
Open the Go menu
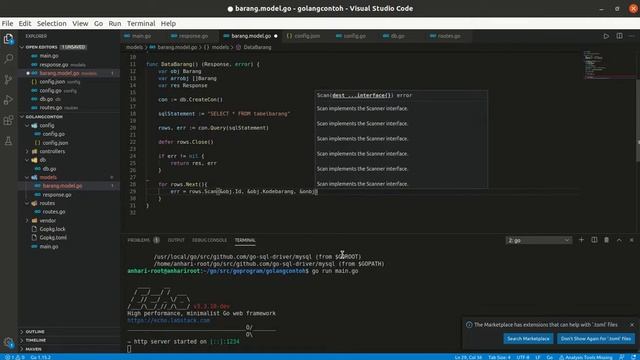pyautogui.click(x=98, y=23)
